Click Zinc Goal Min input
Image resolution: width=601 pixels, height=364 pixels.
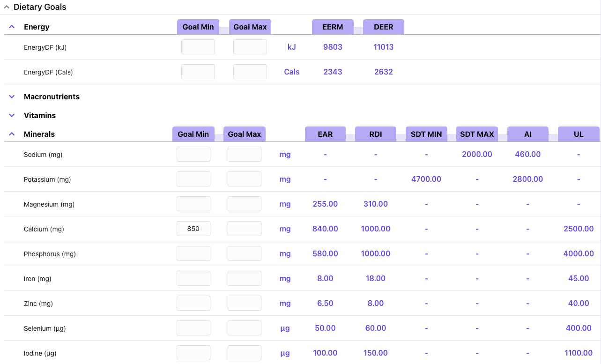click(x=193, y=303)
